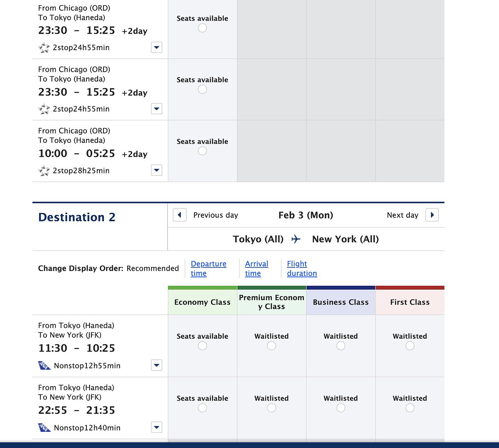This screenshot has height=448, width=499.
Task: Click ANA logo on 11:30 Haneda flight
Action: [x=44, y=366]
